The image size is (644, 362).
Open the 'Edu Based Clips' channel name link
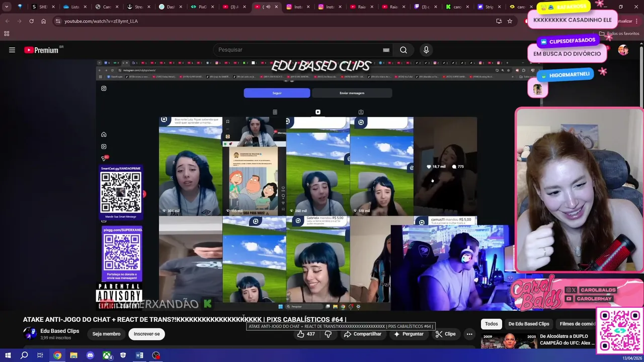click(60, 331)
